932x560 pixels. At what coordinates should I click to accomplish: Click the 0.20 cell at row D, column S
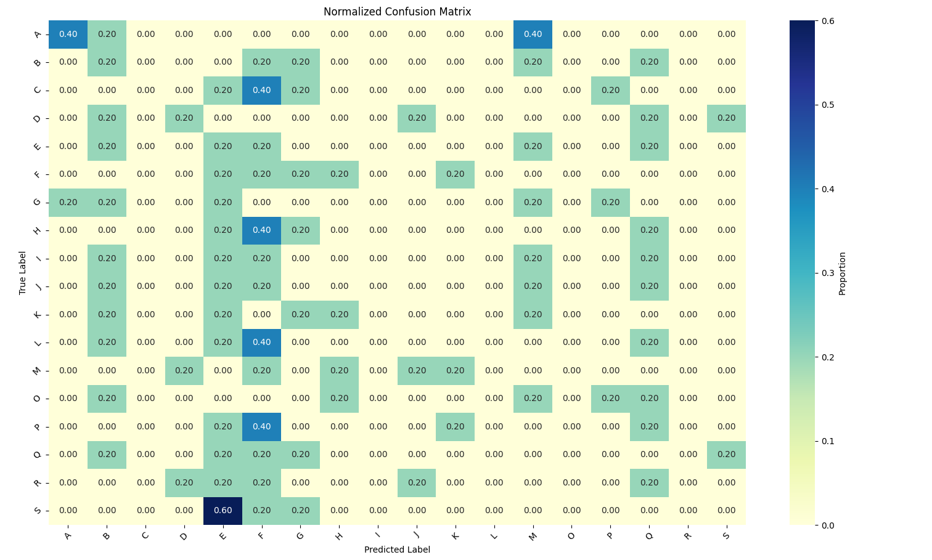click(726, 118)
